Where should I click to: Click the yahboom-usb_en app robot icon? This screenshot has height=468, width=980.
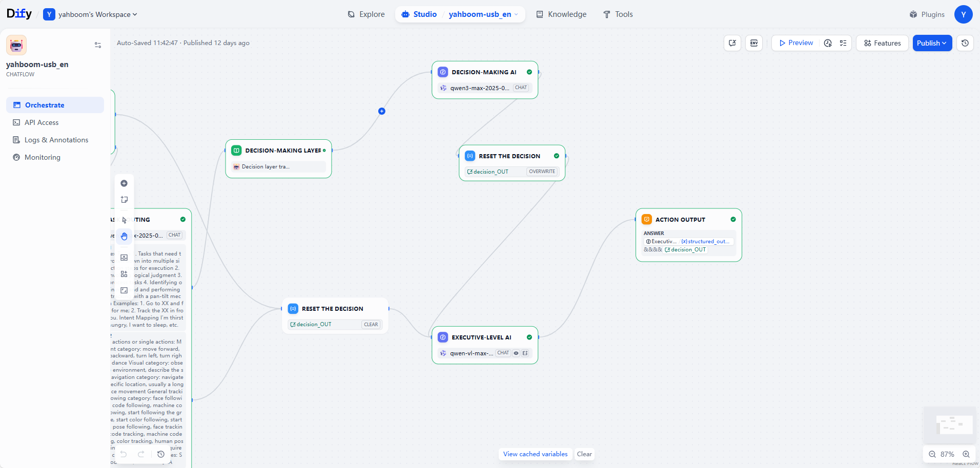(16, 45)
